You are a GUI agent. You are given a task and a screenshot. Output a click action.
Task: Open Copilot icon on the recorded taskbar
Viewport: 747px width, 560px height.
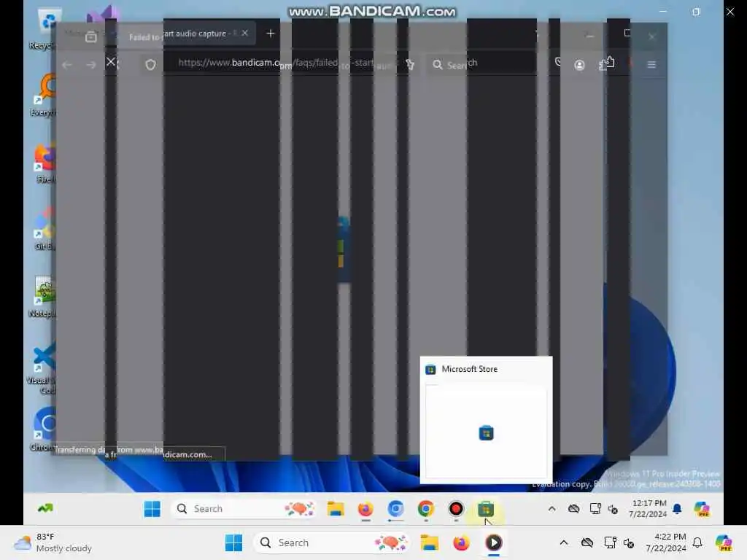tap(702, 509)
